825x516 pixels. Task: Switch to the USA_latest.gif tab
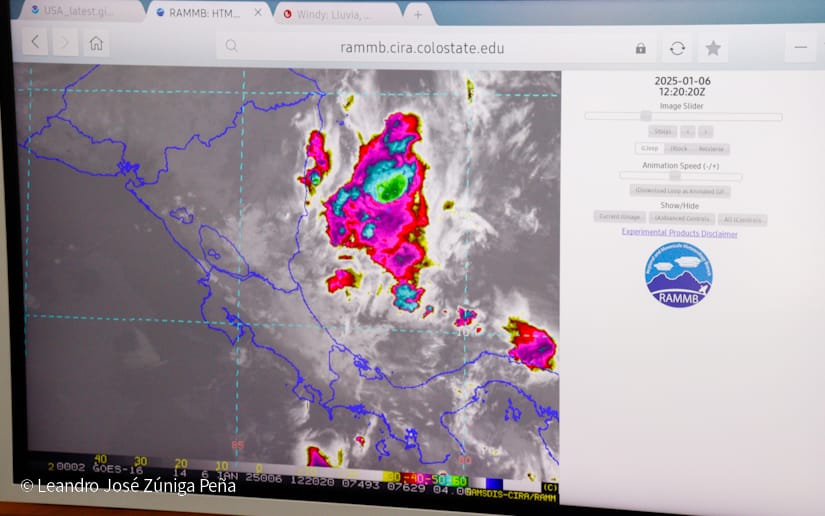coord(80,11)
